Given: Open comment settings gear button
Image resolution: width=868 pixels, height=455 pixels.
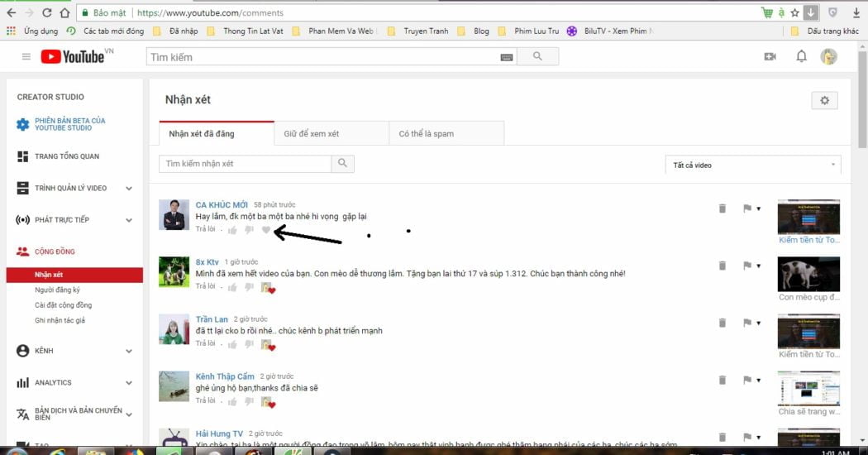Looking at the screenshot, I should (824, 100).
